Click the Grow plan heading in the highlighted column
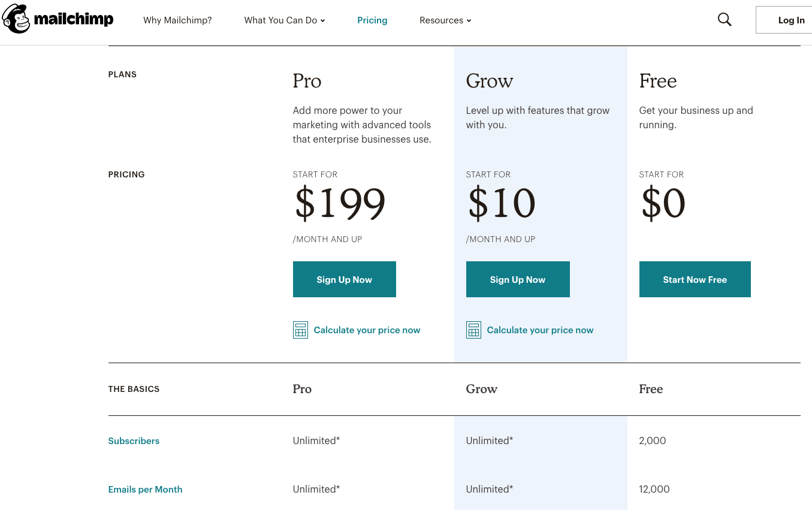This screenshot has width=812, height=510. pyautogui.click(x=490, y=81)
